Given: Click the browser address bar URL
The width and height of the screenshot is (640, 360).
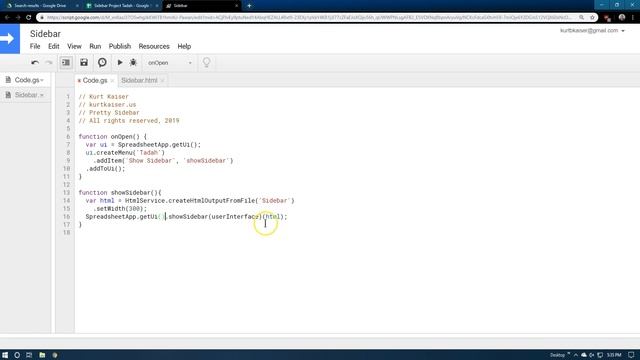Looking at the screenshot, I should point(309,18).
